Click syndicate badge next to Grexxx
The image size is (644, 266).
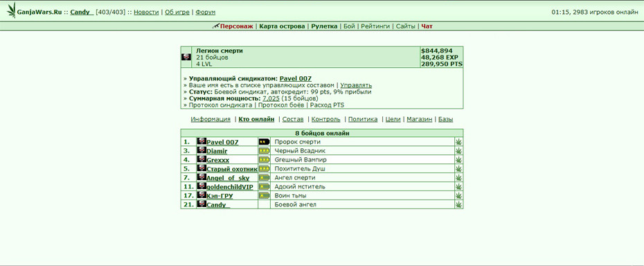click(x=202, y=159)
